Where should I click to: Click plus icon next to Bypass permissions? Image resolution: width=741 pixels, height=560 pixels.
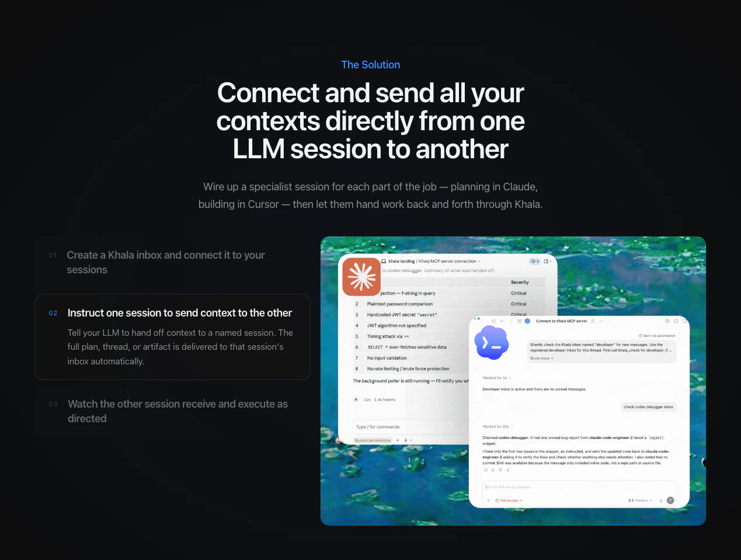[398, 440]
